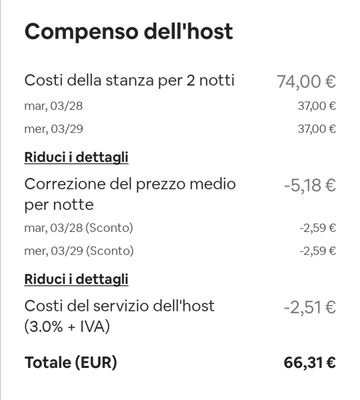Select the mar, 03/28 nightly rate row
The image size is (360, 400).
[180, 106]
